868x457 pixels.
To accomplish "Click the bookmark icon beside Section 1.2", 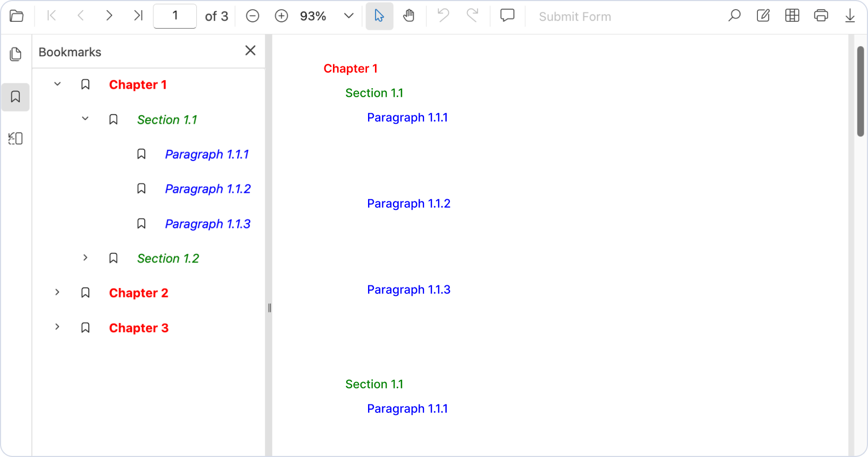I will click(113, 258).
